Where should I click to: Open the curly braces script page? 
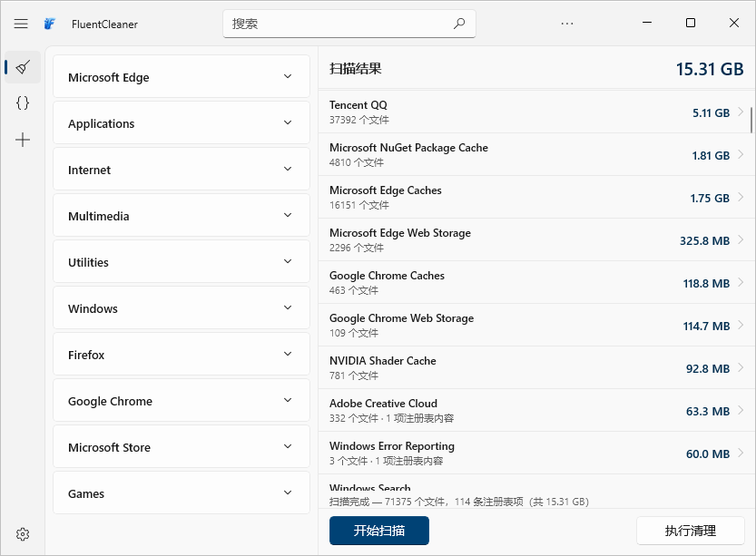(23, 102)
